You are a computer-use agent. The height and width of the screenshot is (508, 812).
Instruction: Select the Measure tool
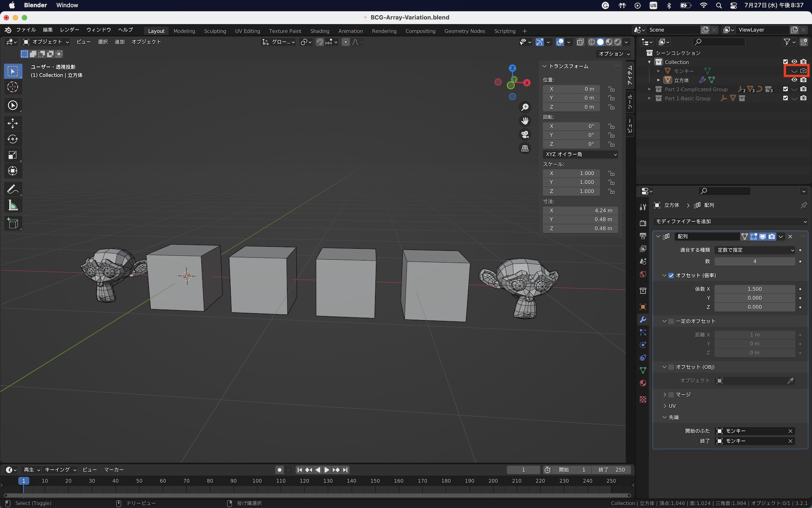(x=13, y=206)
